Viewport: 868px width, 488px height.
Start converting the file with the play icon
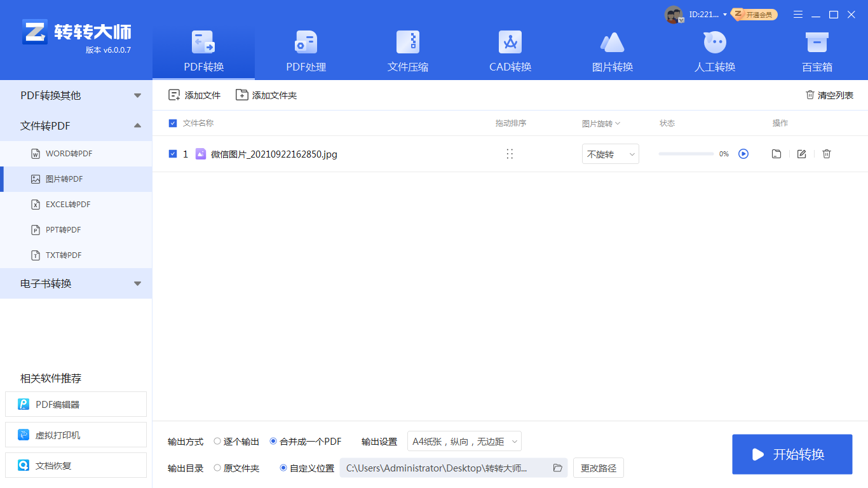click(743, 154)
